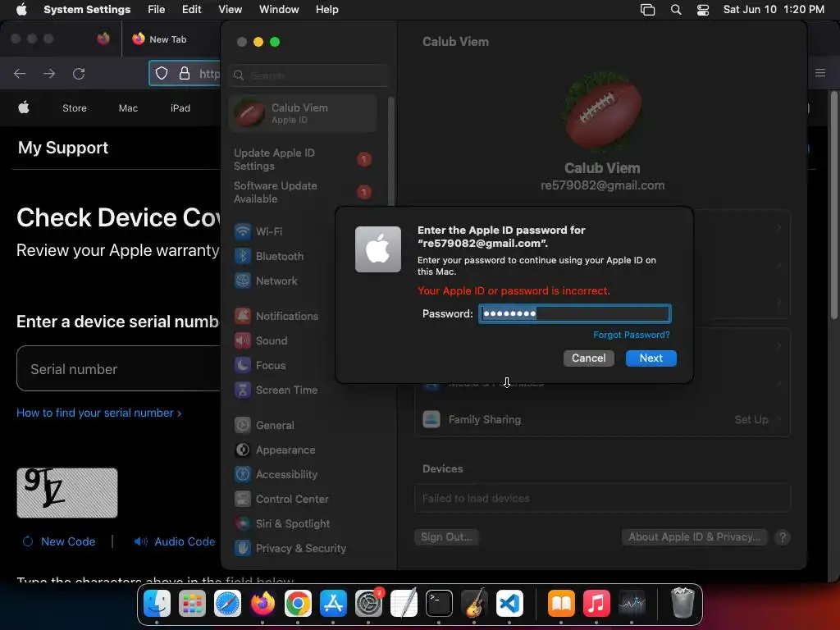Open the Firefox hamburger menu
Screen dimensions: 840x630
click(820, 73)
